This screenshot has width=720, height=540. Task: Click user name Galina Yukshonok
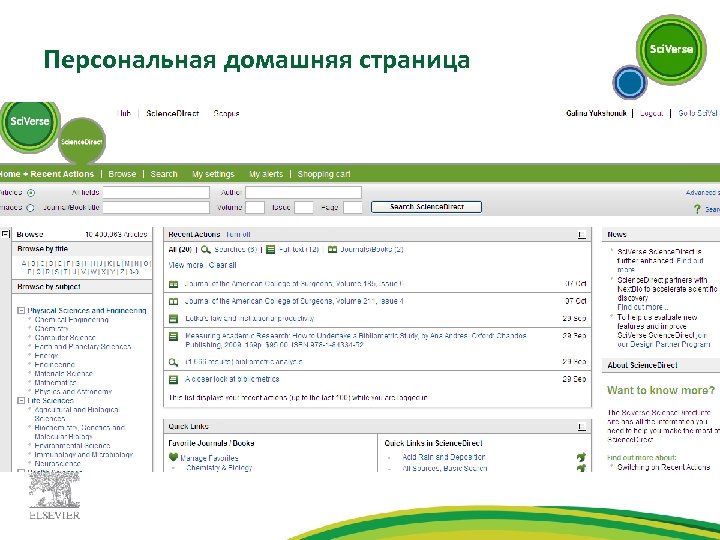(x=596, y=113)
